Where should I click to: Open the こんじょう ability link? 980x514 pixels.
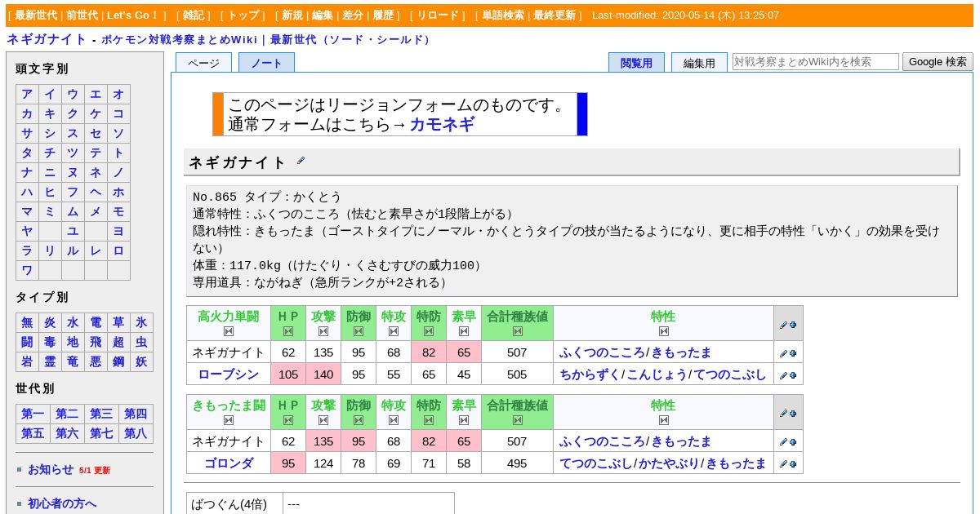point(657,374)
